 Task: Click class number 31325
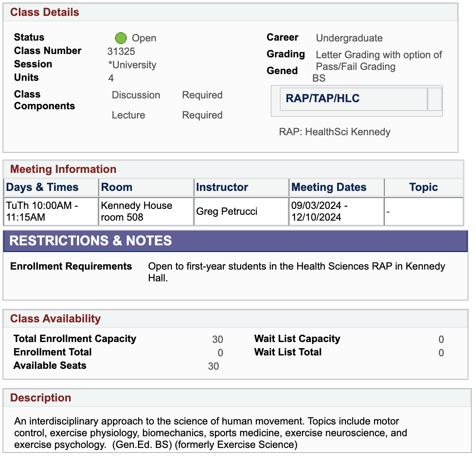click(x=121, y=51)
